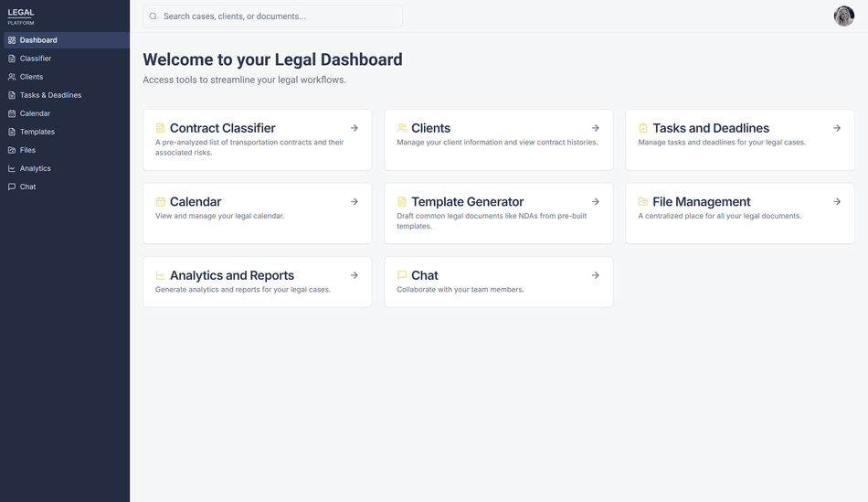Click the Classifier document icon in sidebar
Screen dimensions: 868x502
tap(12, 59)
